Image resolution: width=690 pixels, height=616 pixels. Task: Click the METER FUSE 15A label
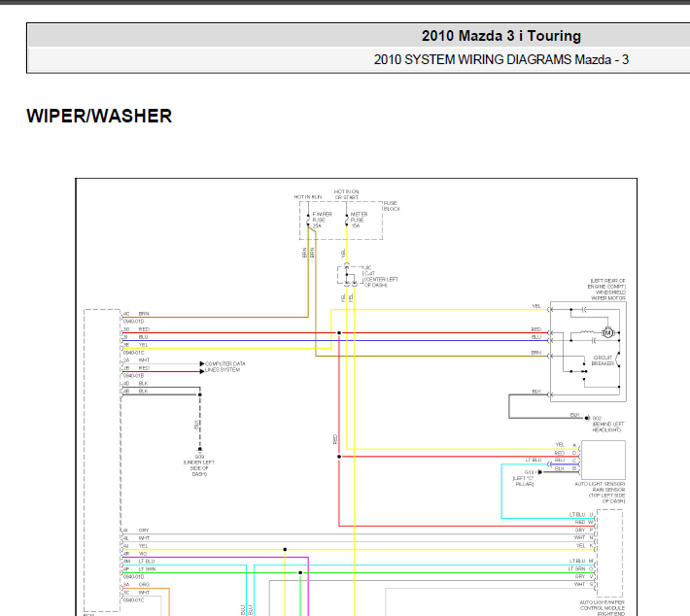click(359, 220)
